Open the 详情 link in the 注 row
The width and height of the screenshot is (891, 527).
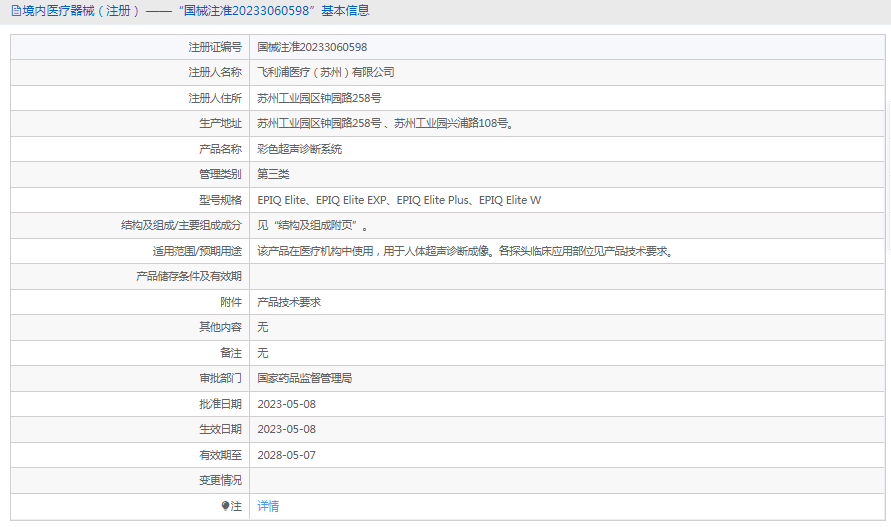click(268, 506)
